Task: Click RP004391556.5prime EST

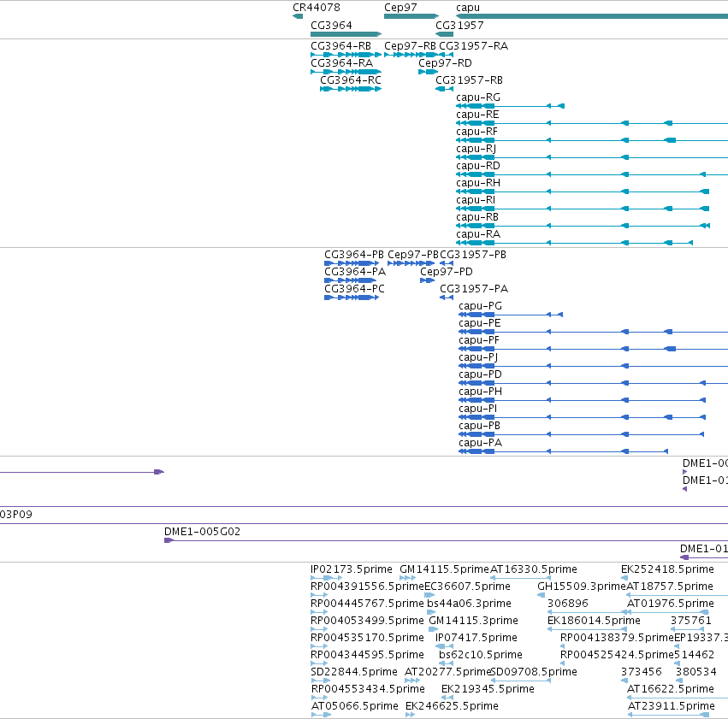Action: (x=319, y=595)
